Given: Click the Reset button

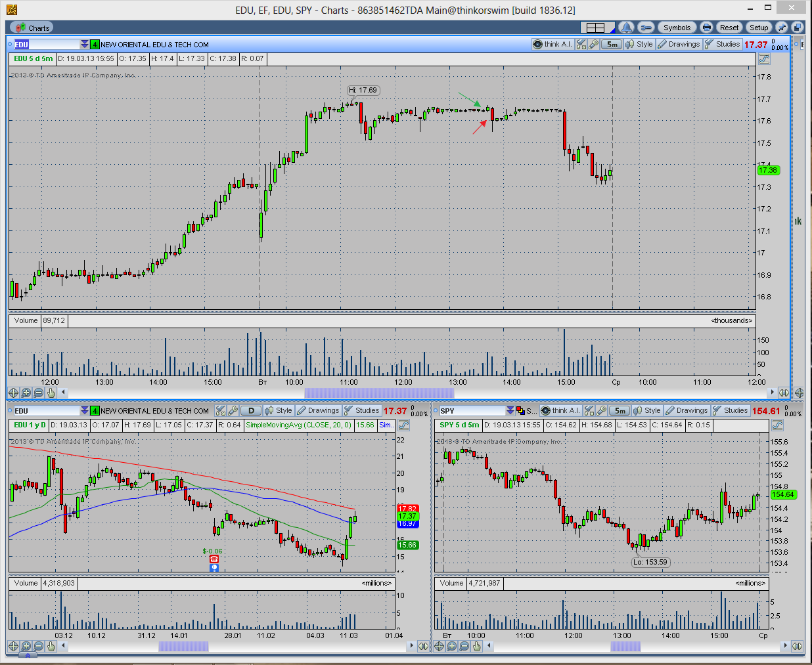Looking at the screenshot, I should coord(729,28).
